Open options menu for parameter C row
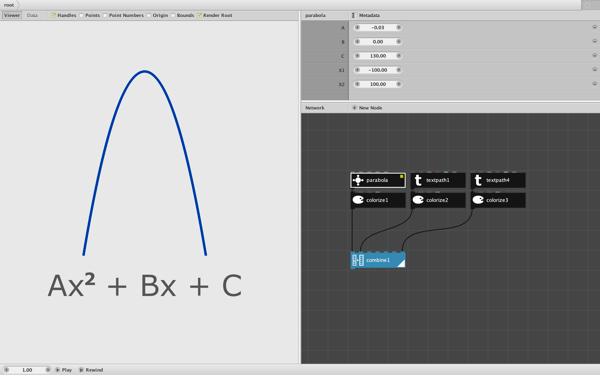Screen dimensions: 600x375 595,55
